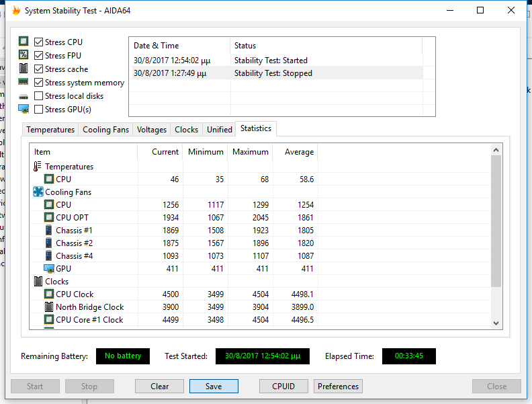Click the Minimum column header
The image size is (532, 404).
click(x=206, y=152)
